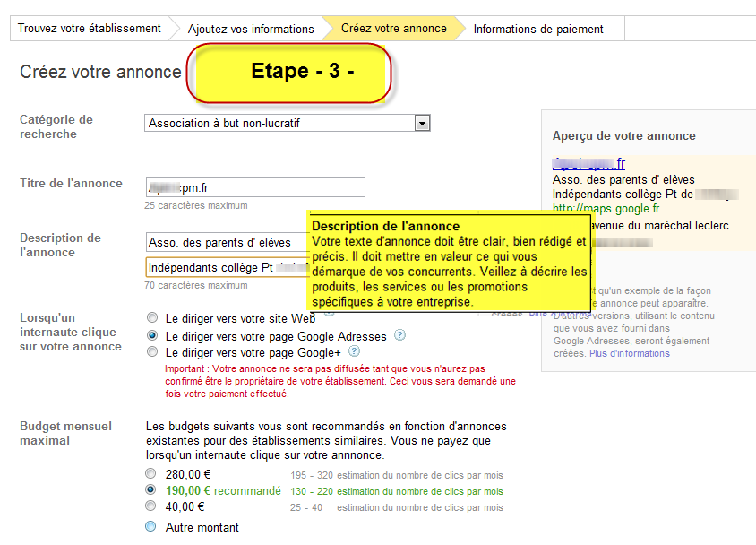Click the '130 - 220' clicks estimate text
Image resolution: width=756 pixels, height=545 pixels.
pyautogui.click(x=312, y=491)
